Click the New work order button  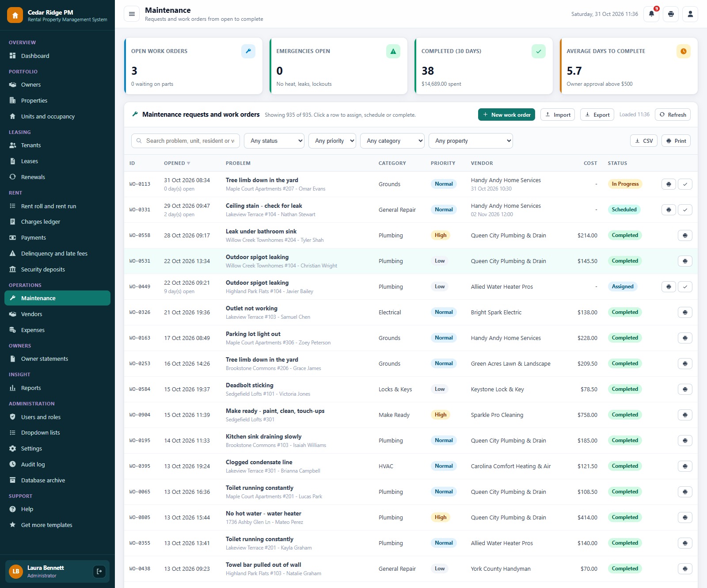pos(506,115)
